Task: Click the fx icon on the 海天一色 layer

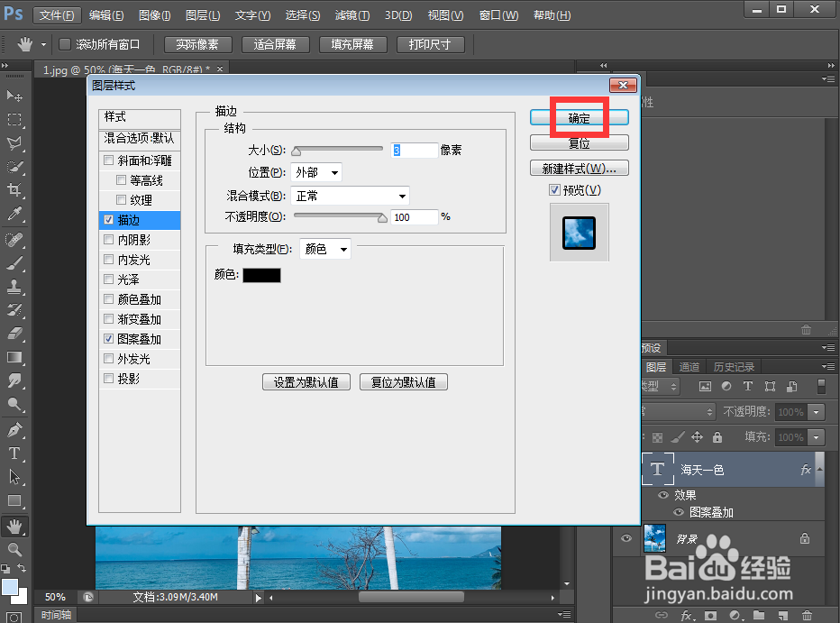Action: (x=807, y=470)
